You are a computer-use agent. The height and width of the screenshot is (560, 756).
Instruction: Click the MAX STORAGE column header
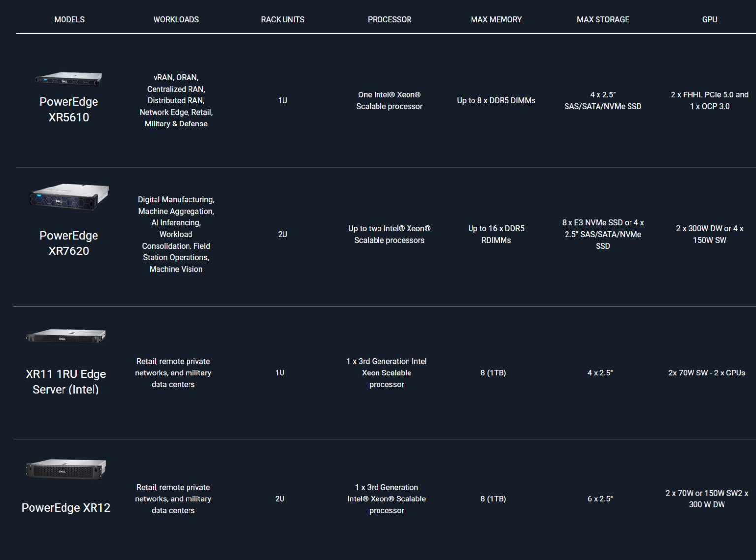603,20
